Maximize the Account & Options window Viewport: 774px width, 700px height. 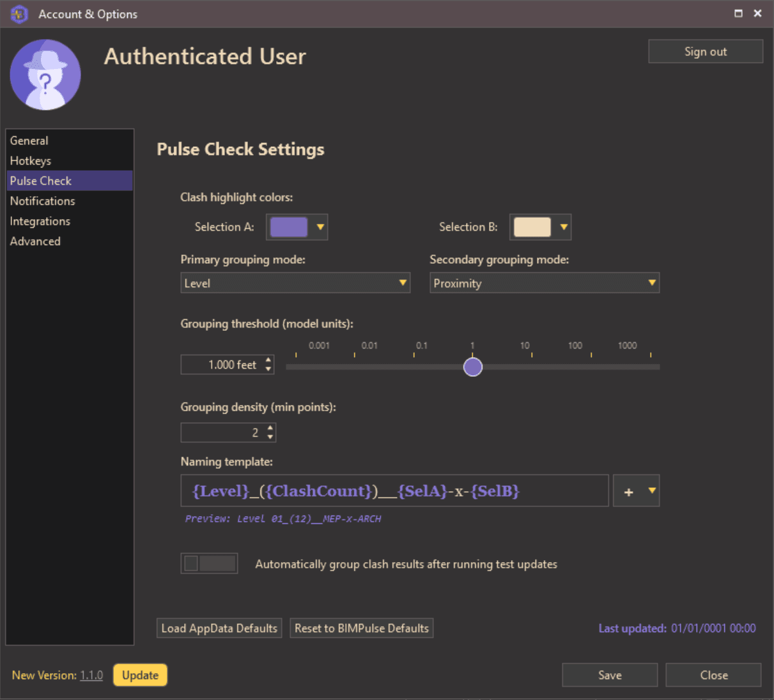(738, 13)
